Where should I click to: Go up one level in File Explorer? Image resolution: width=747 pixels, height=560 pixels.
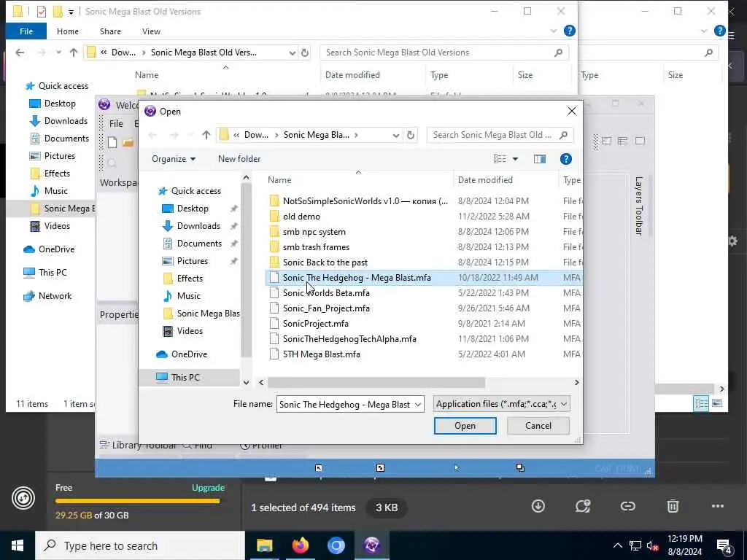(x=74, y=52)
